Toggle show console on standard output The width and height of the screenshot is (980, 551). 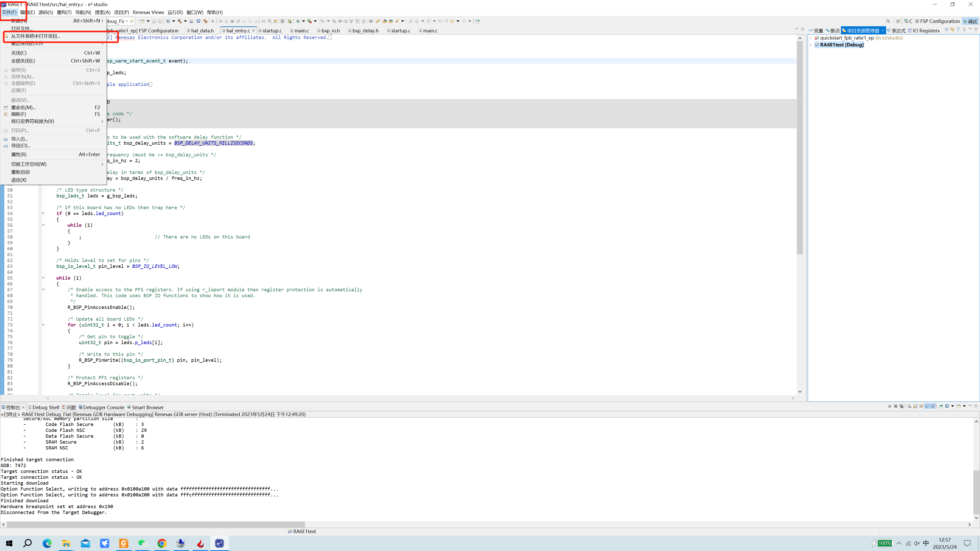coord(927,406)
